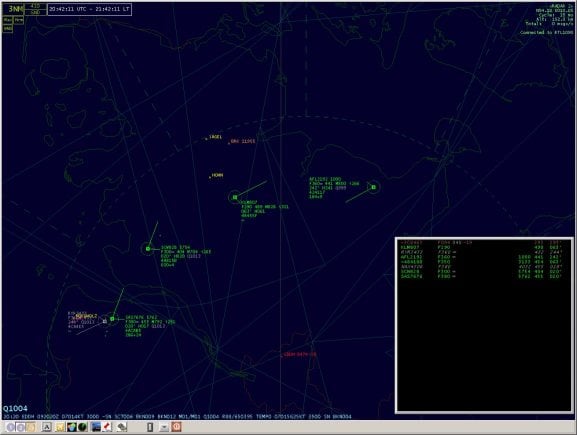
Task: Click the SAS7676 callsign in its data label
Action: [x=135, y=317]
